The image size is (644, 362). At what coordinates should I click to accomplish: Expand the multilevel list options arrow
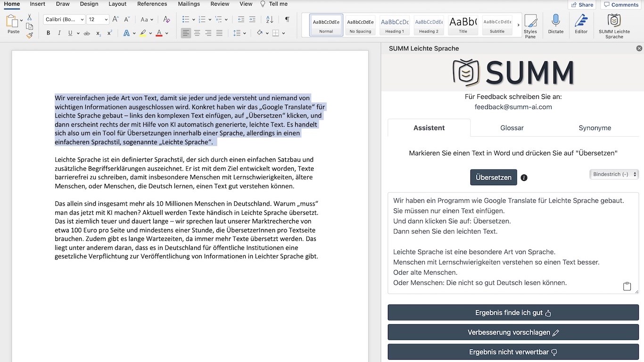tap(226, 20)
